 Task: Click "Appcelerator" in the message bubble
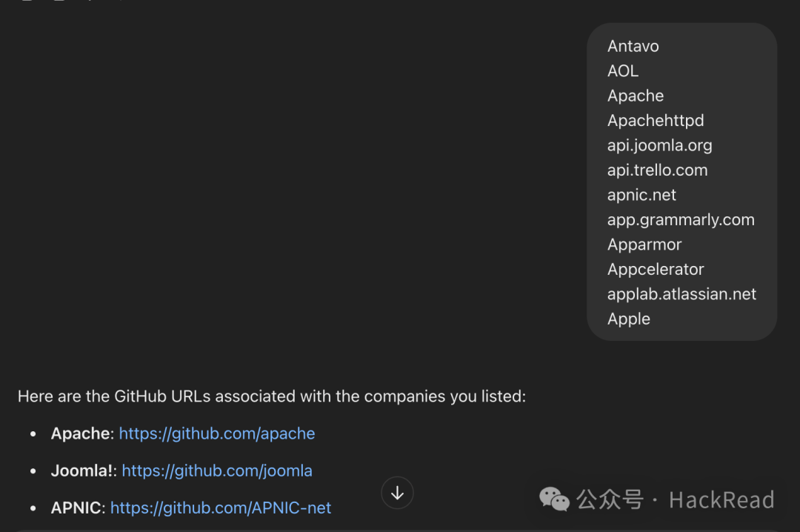click(x=656, y=270)
